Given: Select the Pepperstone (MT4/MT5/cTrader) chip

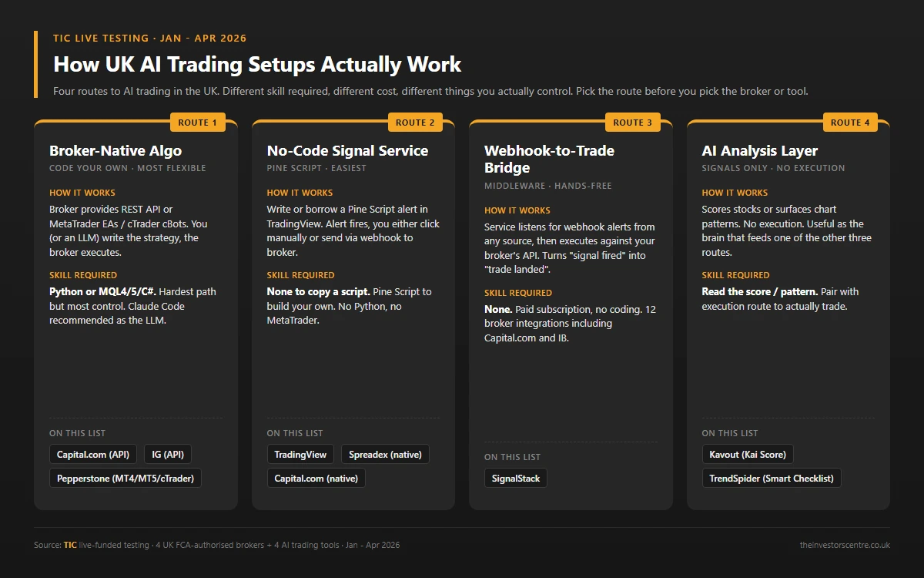Looking at the screenshot, I should click(126, 479).
